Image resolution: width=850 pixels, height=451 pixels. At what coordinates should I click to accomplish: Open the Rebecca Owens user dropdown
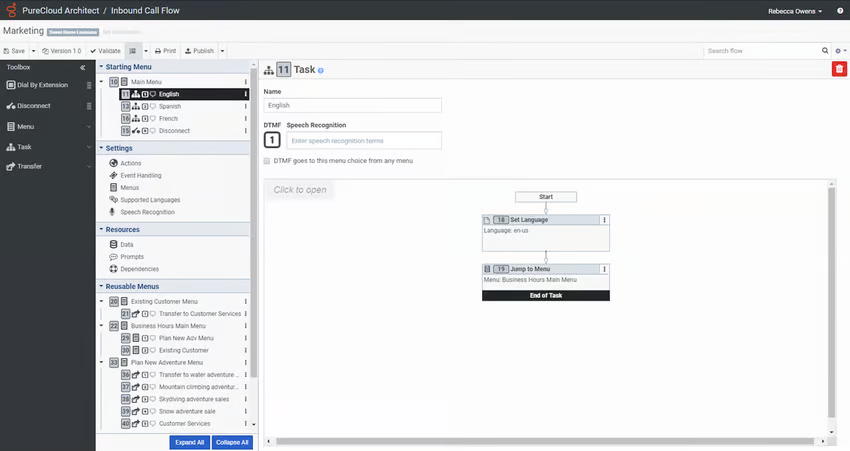[x=794, y=11]
